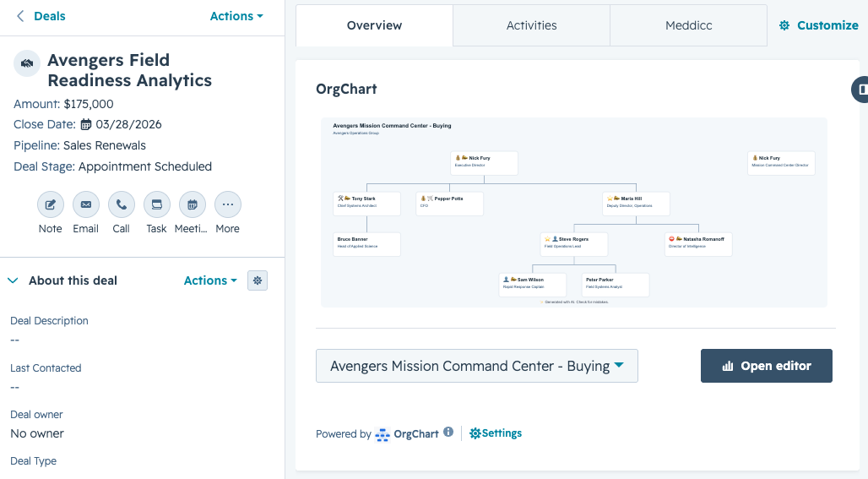This screenshot has height=479, width=868.
Task: Select Steve Rogers node in org chart
Action: [x=574, y=244]
